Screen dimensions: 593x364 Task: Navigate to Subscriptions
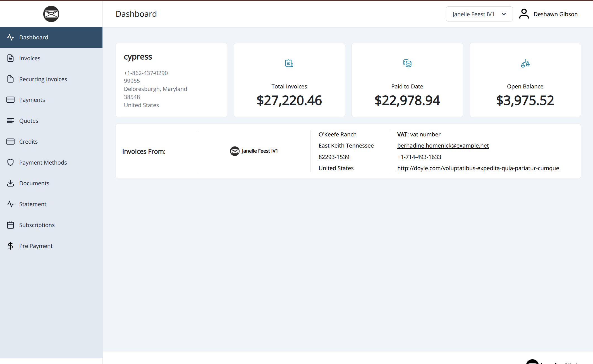51,225
